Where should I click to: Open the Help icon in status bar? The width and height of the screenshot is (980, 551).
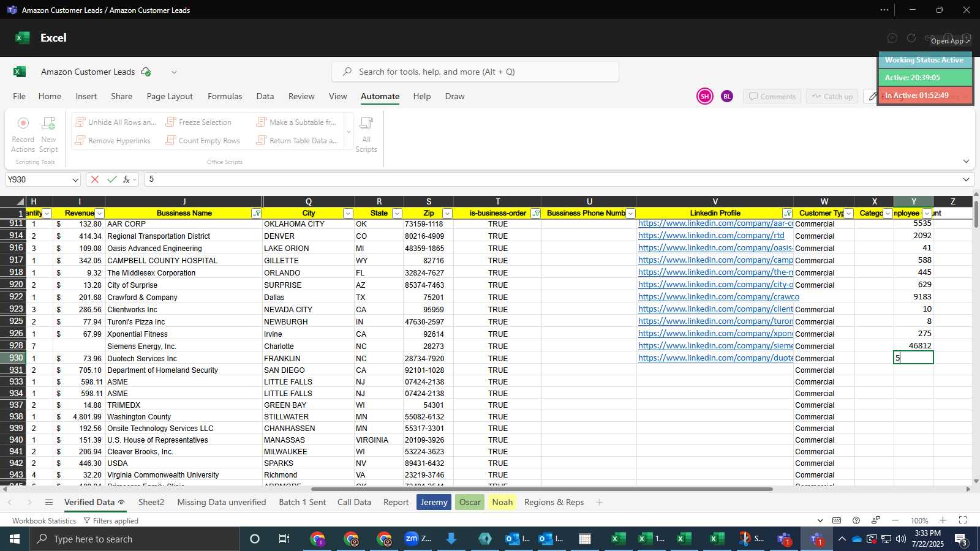(x=856, y=520)
